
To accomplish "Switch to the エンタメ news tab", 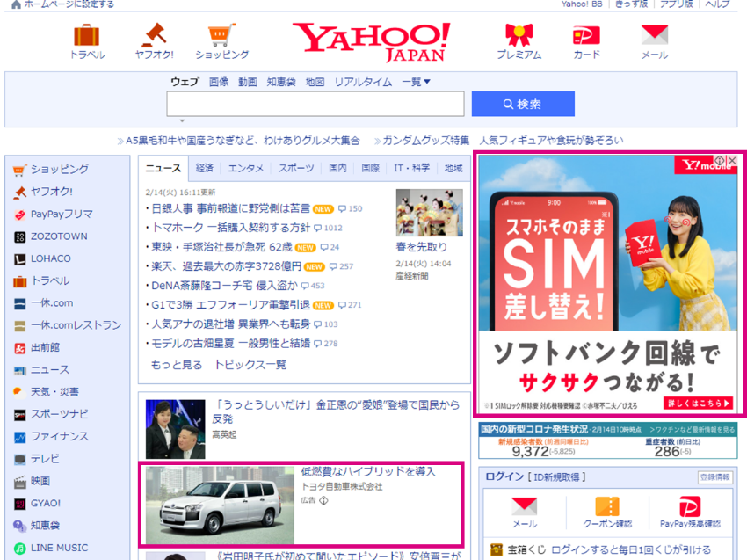I will (246, 168).
